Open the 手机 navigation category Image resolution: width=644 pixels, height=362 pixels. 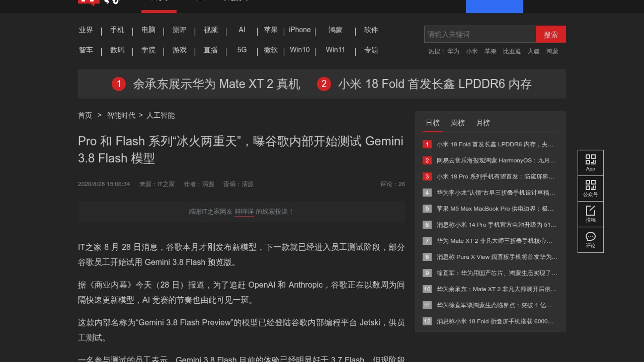pyautogui.click(x=117, y=30)
